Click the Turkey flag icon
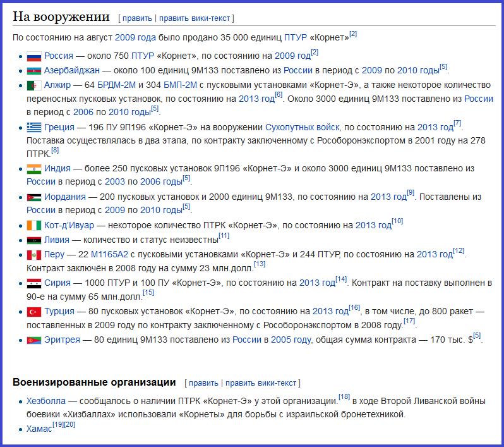This screenshot has height=447, width=504. click(x=33, y=312)
